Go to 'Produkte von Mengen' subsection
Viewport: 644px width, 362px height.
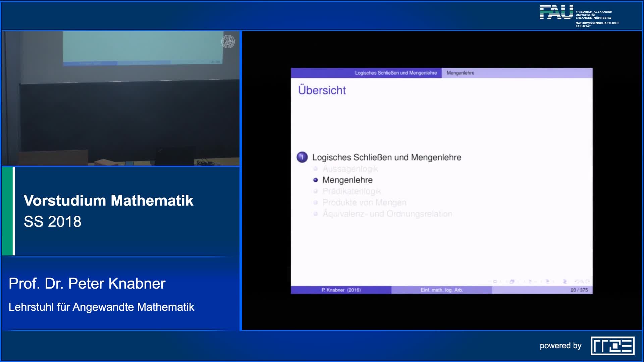click(364, 202)
